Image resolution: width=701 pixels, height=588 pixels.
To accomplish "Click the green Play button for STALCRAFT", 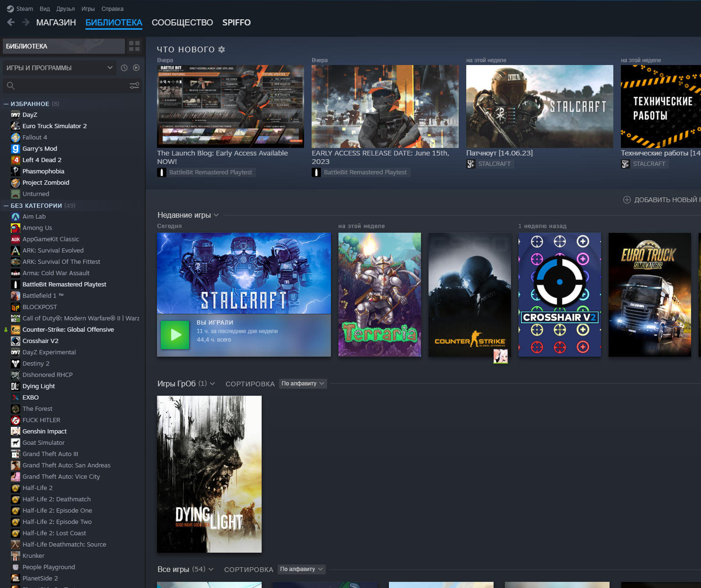I will click(x=175, y=335).
